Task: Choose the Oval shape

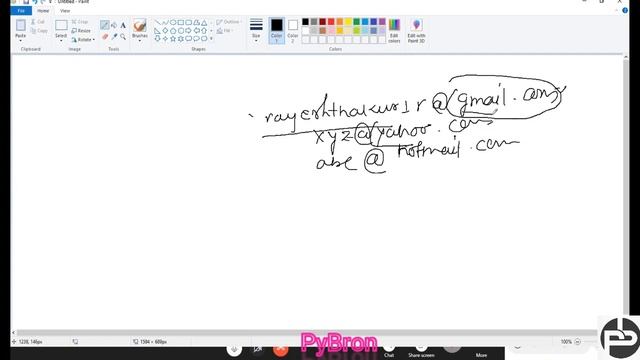Action: [x=173, y=22]
